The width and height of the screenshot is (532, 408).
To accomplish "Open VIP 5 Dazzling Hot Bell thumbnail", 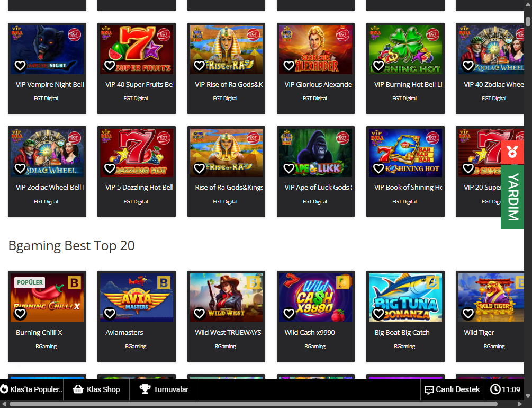I will [137, 153].
